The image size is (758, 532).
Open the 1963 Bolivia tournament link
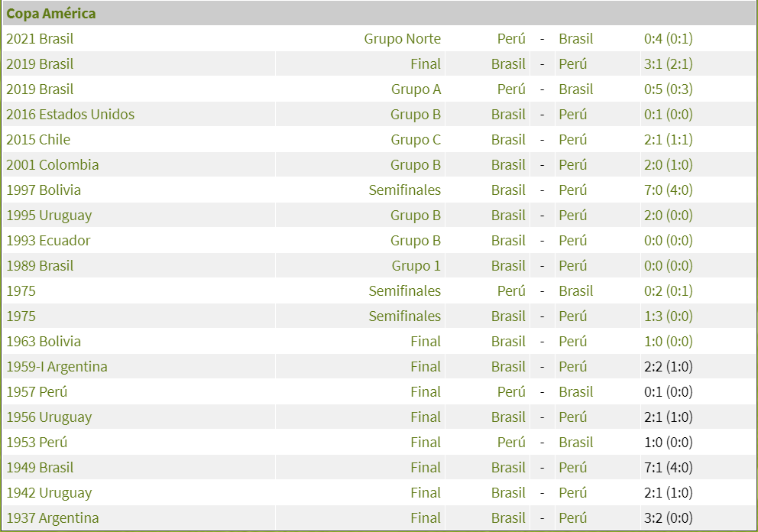tap(44, 342)
